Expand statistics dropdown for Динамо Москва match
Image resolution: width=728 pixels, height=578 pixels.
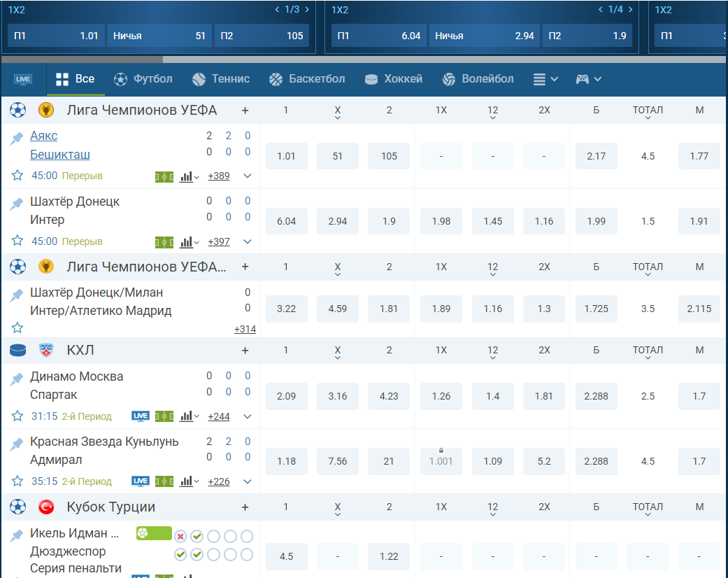tap(190, 416)
